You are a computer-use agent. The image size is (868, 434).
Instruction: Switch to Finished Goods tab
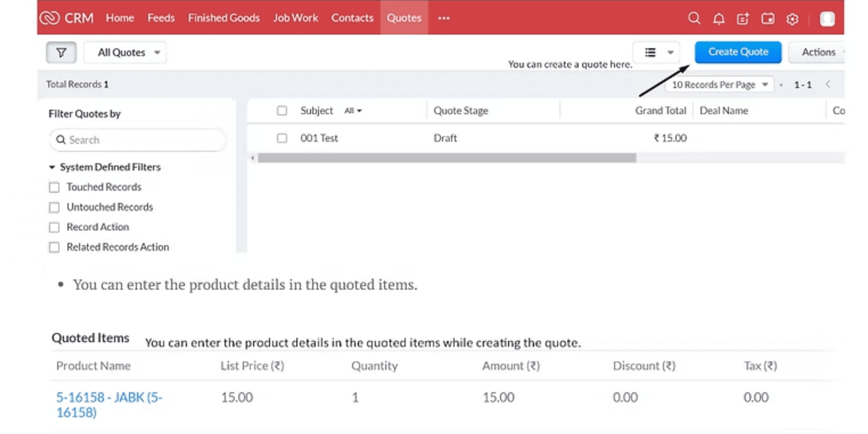click(224, 18)
